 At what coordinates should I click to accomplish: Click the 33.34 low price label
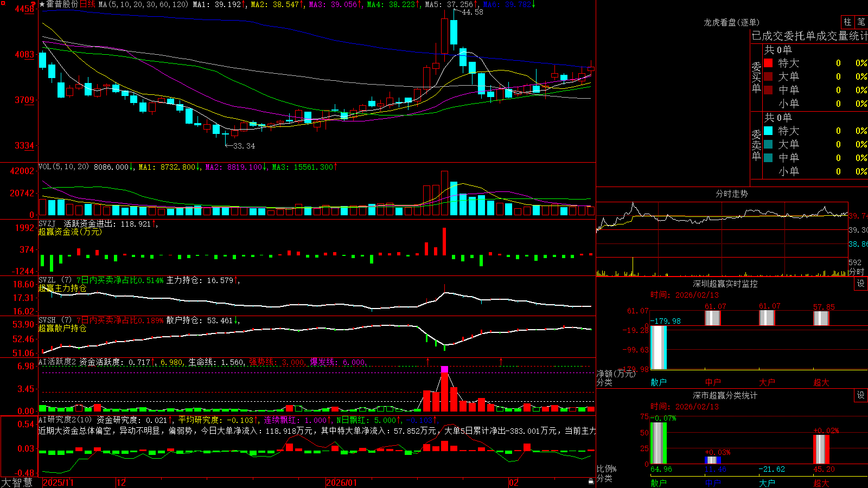pyautogui.click(x=244, y=146)
